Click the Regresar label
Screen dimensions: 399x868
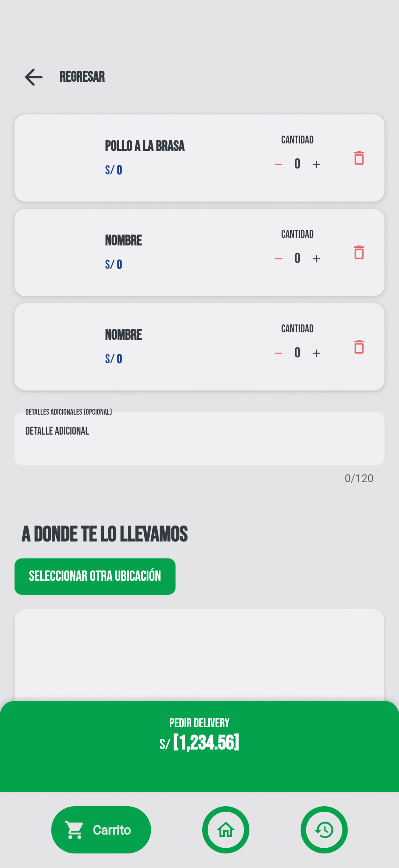(82, 77)
